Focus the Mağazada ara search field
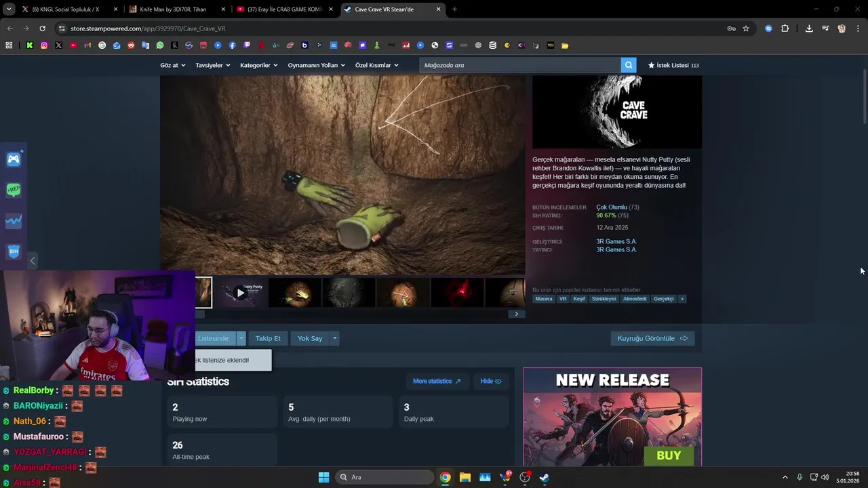This screenshot has width=868, height=488. [520, 65]
